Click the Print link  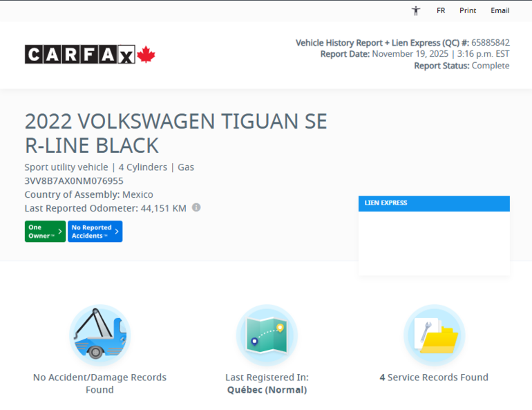click(468, 10)
